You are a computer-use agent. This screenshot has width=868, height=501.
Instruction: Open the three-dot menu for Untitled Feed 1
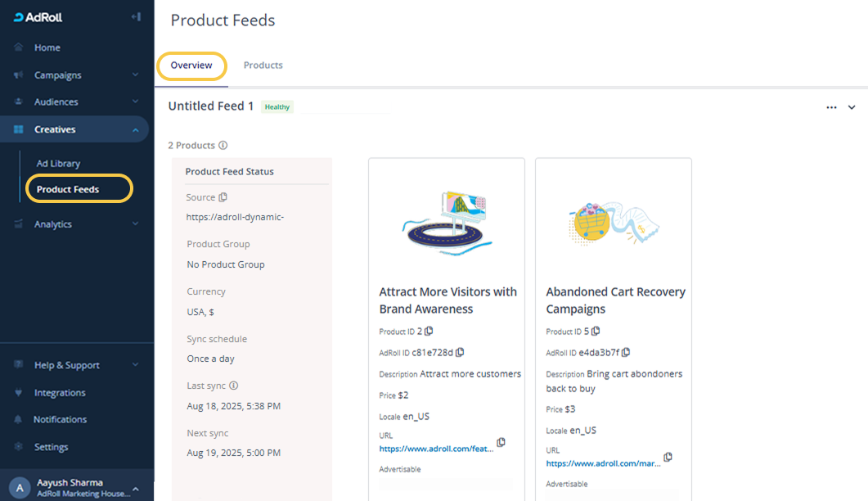831,107
